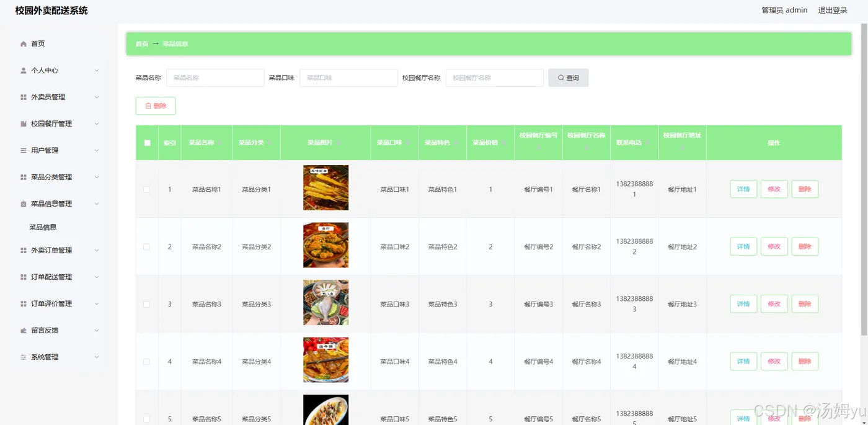
Task: Tick the checkbox for row 菜品名称1
Action: [x=146, y=189]
